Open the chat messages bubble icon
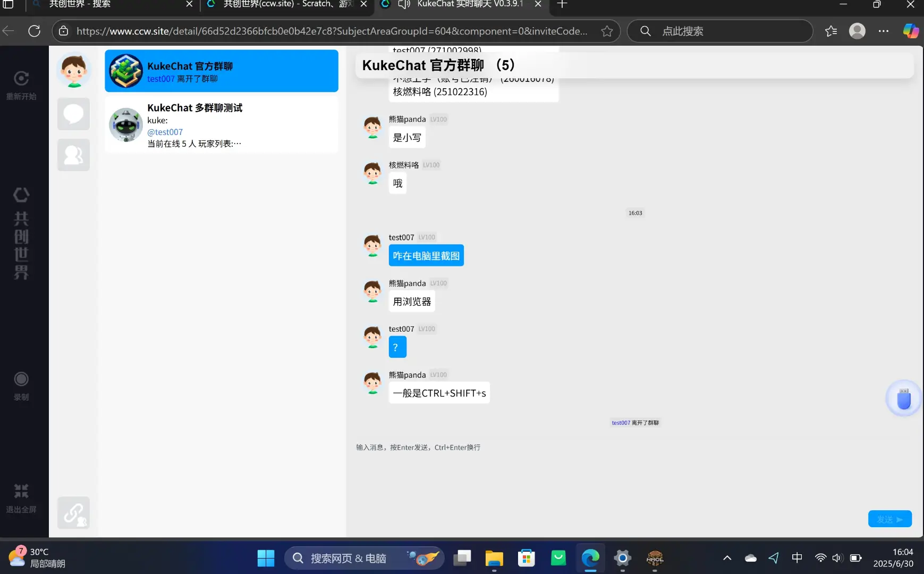Screen dimensions: 924x574 73,114
